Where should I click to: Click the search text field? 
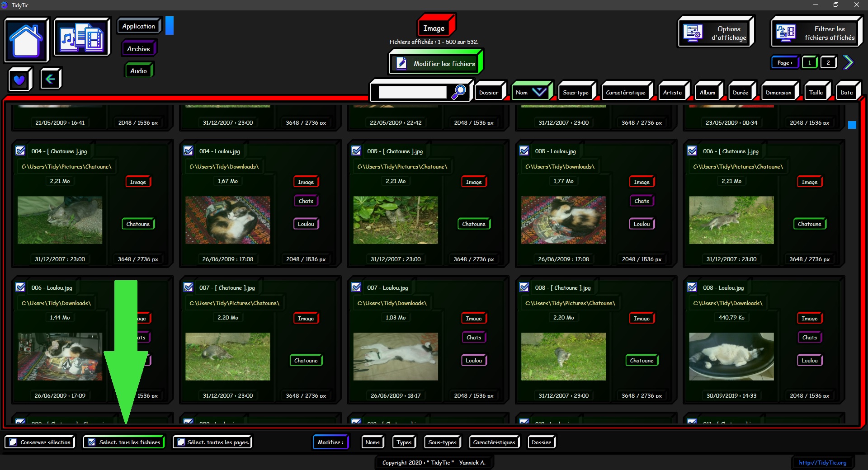click(412, 92)
